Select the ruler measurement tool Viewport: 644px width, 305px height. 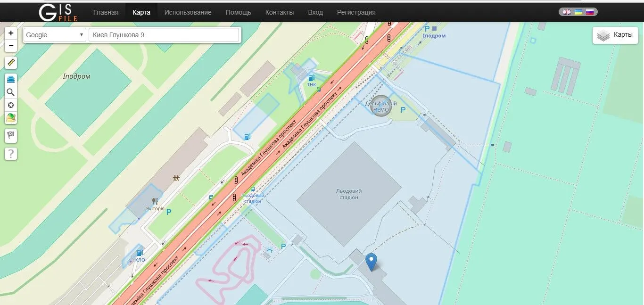11,63
